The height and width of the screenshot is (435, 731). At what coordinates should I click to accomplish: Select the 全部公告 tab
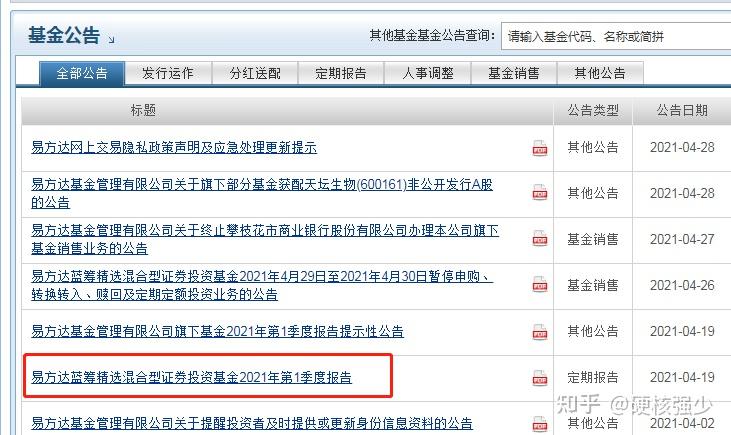(x=82, y=73)
